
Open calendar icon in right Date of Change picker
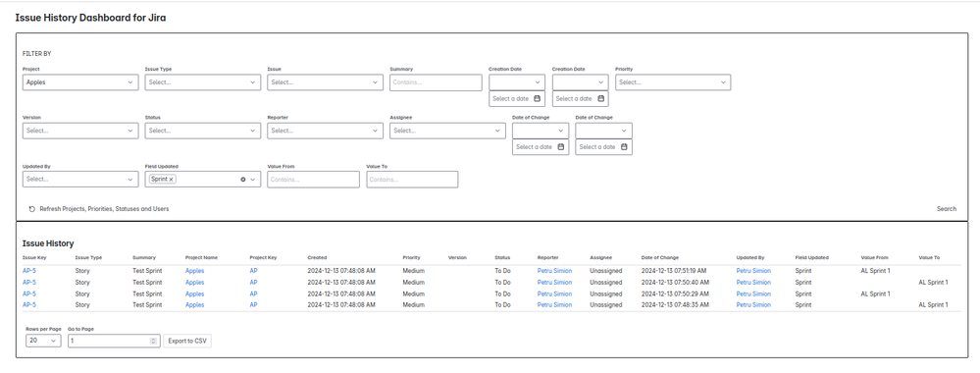pos(624,146)
